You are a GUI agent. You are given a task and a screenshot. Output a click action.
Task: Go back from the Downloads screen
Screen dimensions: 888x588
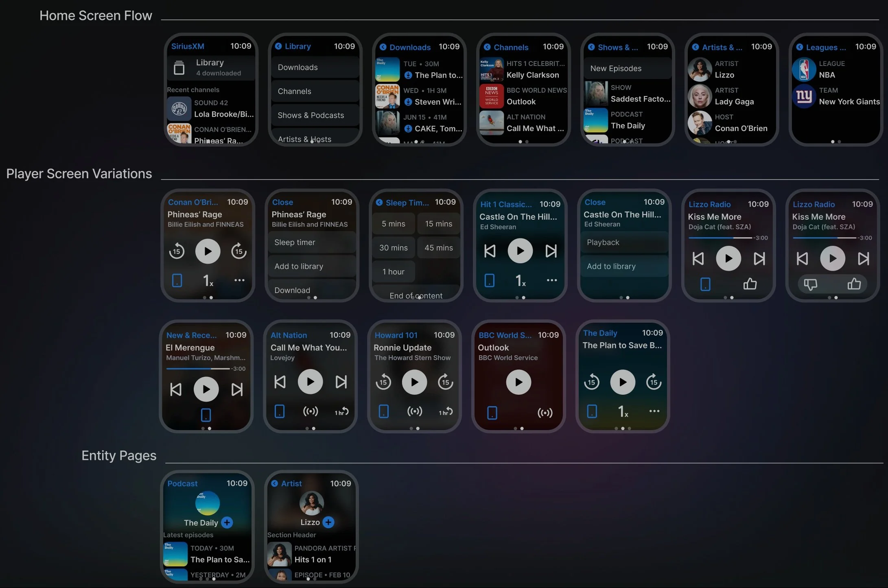point(383,47)
